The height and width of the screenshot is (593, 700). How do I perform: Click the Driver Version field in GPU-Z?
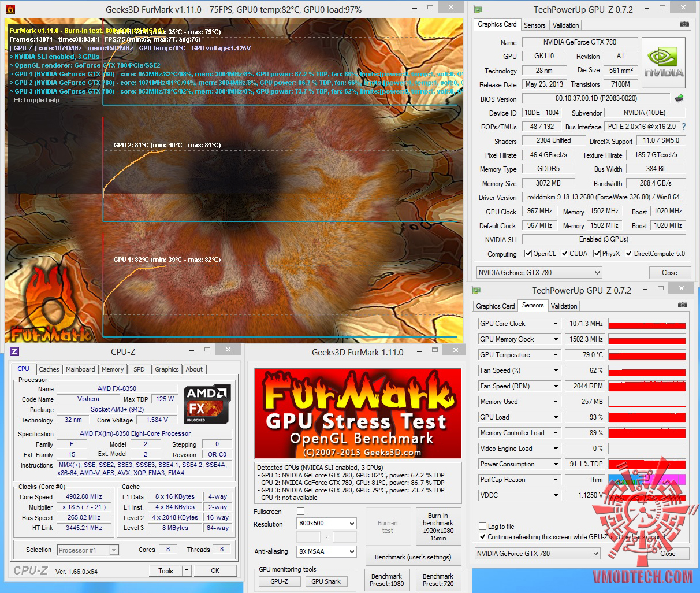point(604,197)
